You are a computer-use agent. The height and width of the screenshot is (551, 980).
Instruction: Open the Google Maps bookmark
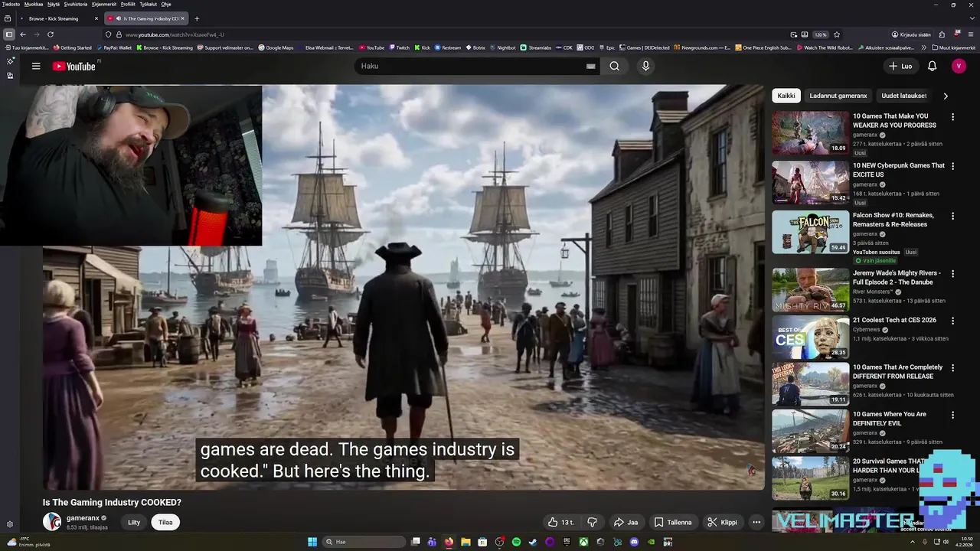point(276,47)
